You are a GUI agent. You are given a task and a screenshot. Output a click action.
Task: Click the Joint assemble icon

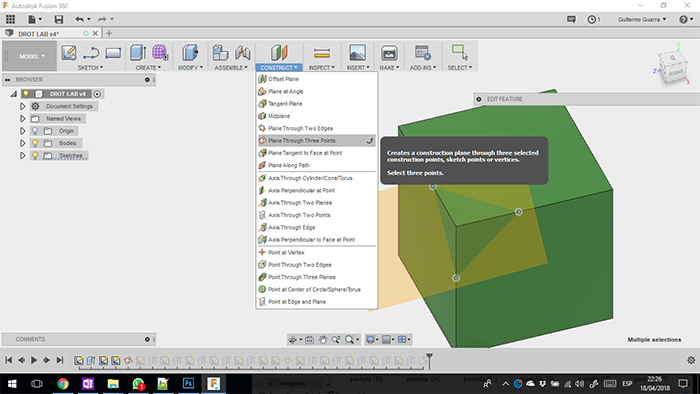[x=242, y=53]
